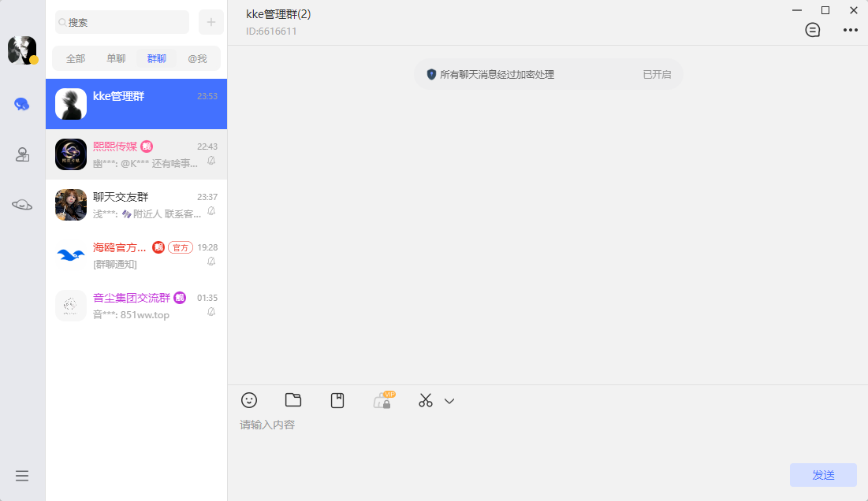Open the three-dot more options menu
Image resolution: width=868 pixels, height=501 pixels.
coord(851,30)
